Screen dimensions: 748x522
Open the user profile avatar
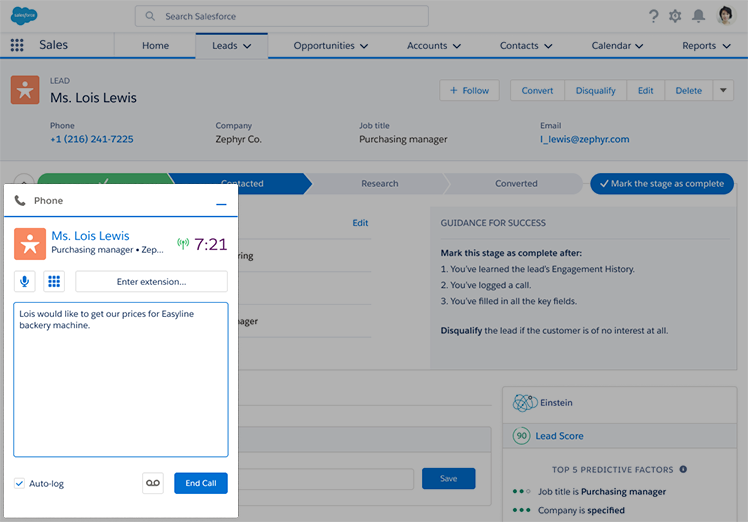pyautogui.click(x=726, y=16)
